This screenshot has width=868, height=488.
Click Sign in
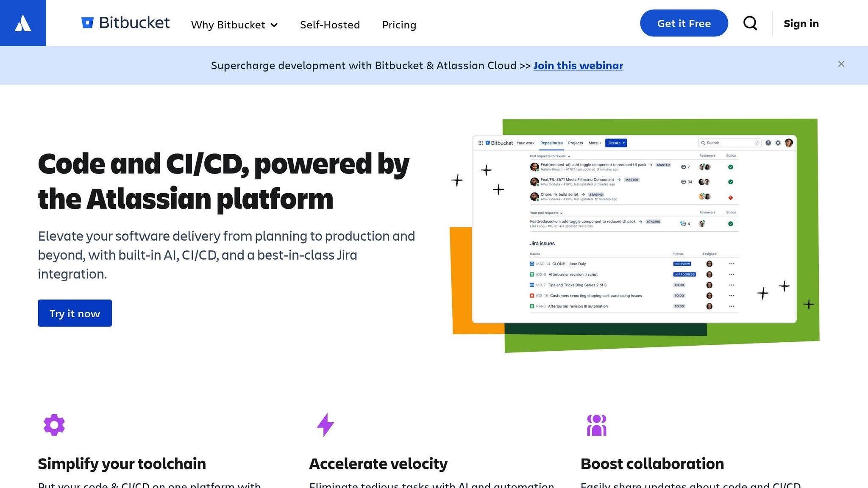point(801,23)
